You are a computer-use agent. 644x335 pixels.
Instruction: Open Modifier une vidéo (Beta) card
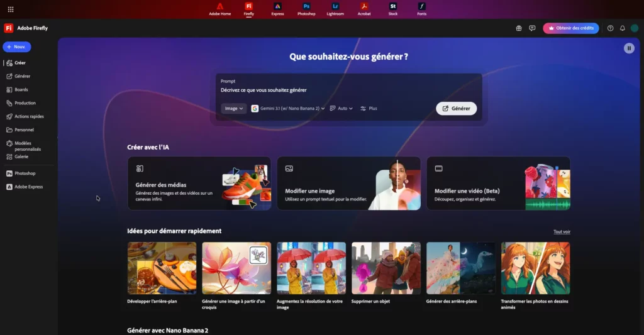pos(498,183)
